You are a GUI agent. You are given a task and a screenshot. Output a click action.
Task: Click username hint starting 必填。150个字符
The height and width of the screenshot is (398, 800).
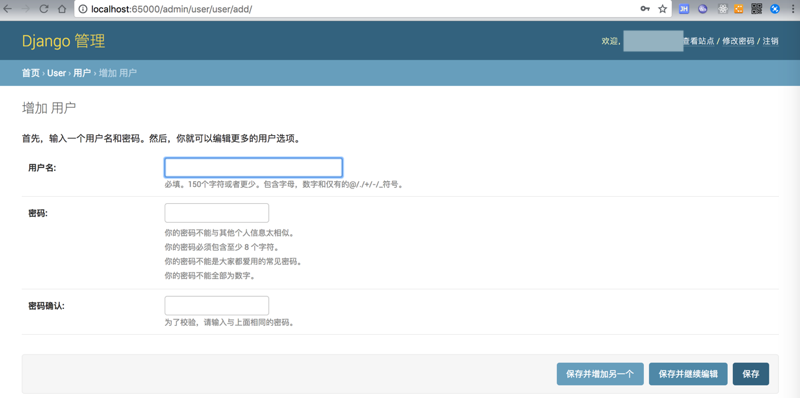point(285,185)
